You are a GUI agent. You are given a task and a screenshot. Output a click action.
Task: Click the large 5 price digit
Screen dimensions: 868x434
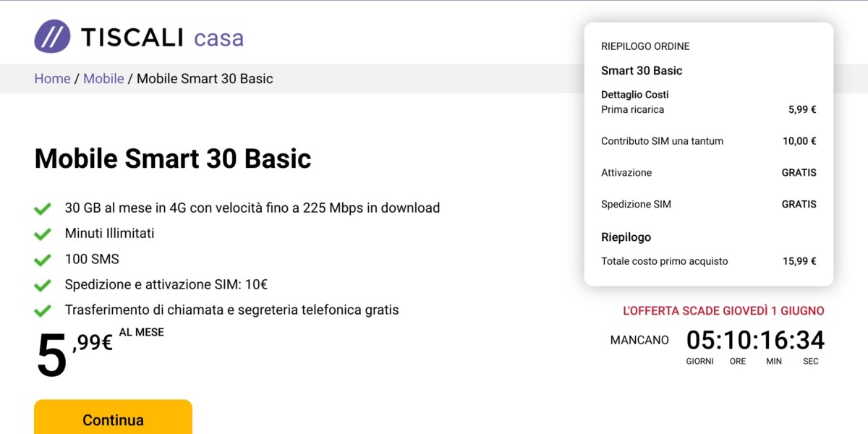point(52,357)
